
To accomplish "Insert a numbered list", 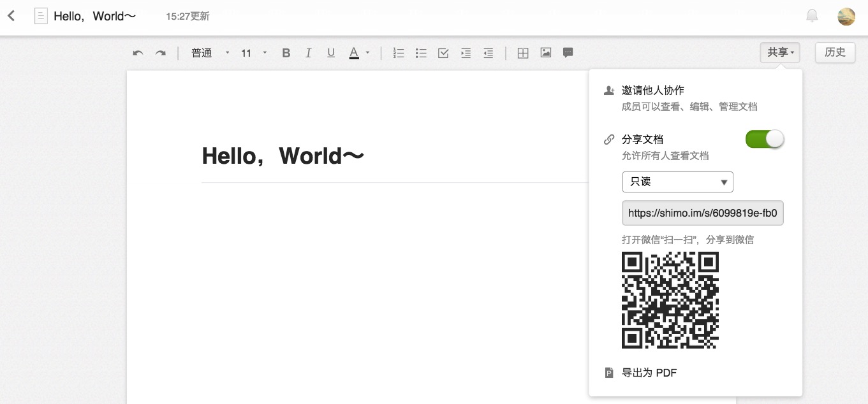I will pos(399,54).
